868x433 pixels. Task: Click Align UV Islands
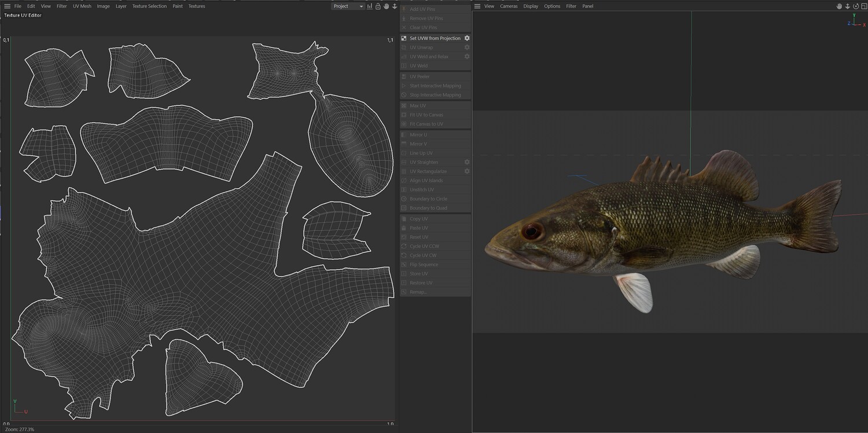coord(435,181)
